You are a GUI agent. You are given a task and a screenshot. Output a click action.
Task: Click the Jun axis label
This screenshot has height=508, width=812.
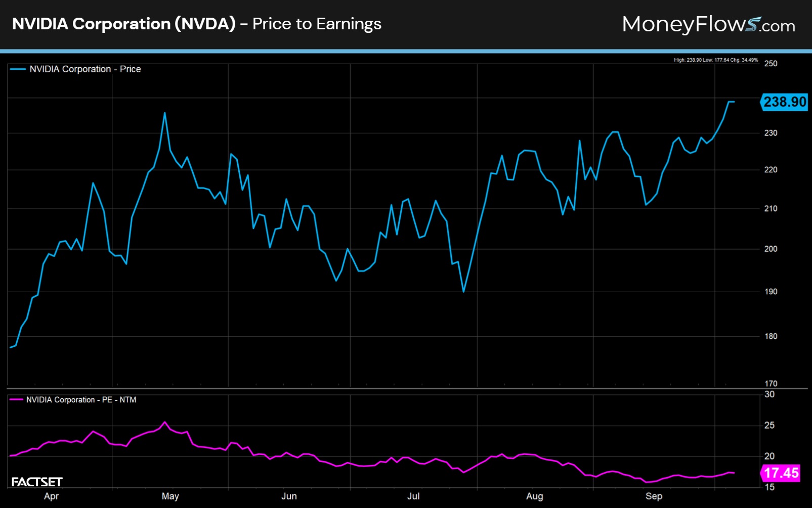[289, 496]
